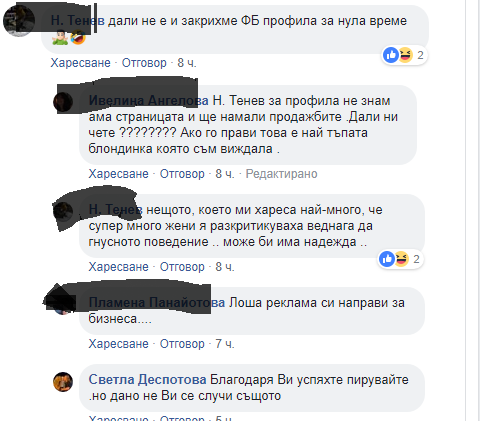Open Светла Деспотова's profile picture
480x421 pixels.
click(63, 382)
